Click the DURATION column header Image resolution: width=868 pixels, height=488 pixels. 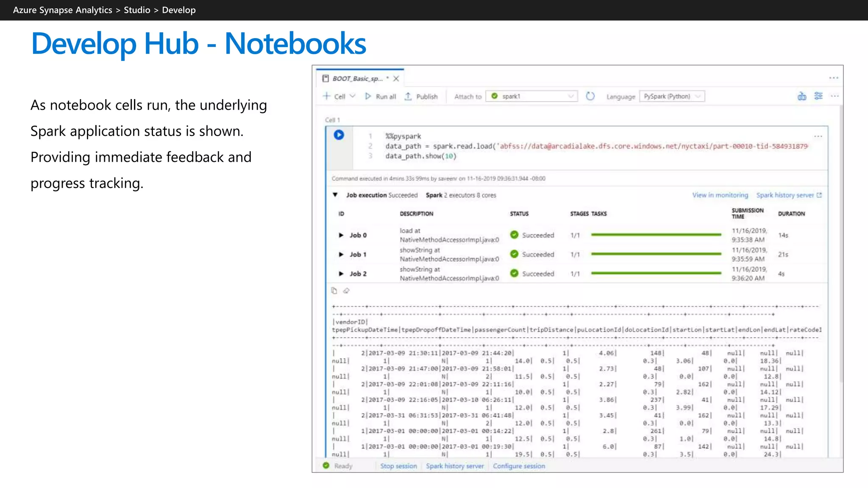coord(791,214)
